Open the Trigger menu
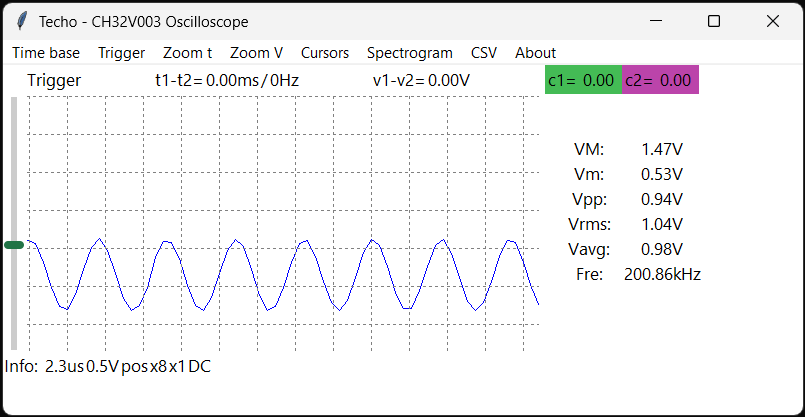Screen dimensions: 805x417 [122, 53]
